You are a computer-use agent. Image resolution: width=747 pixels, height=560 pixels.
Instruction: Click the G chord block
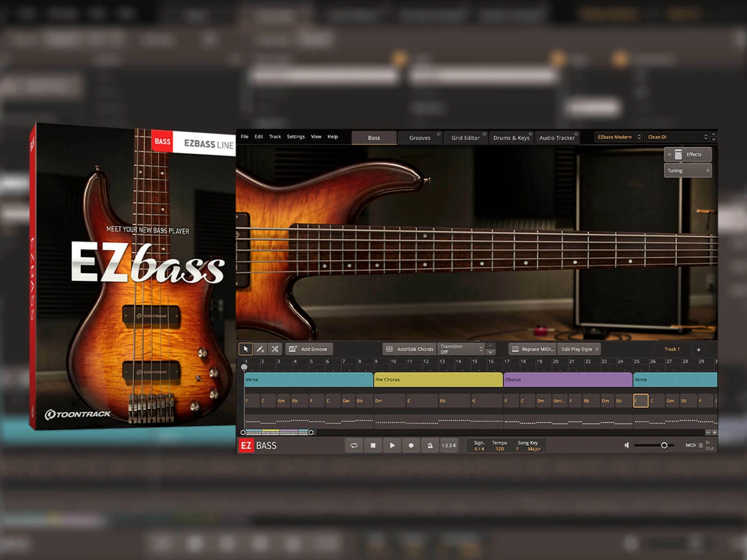pyautogui.click(x=486, y=401)
